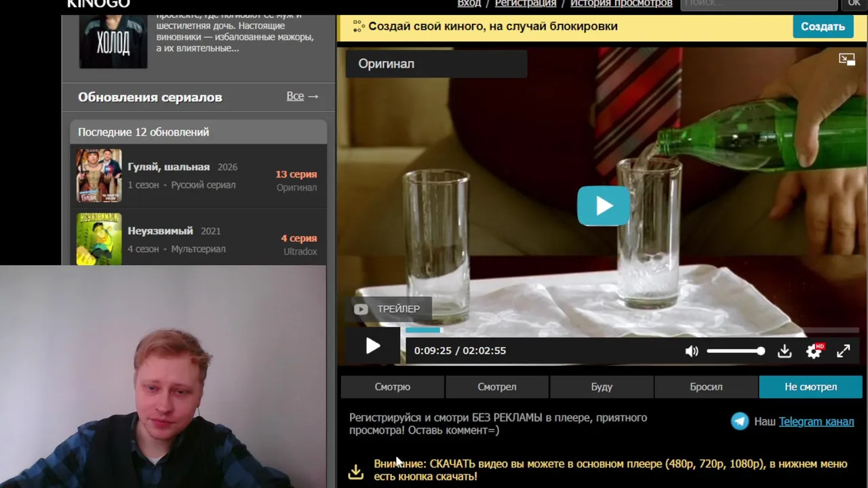Click the large center play button on video
This screenshot has height=488, width=868.
point(604,205)
